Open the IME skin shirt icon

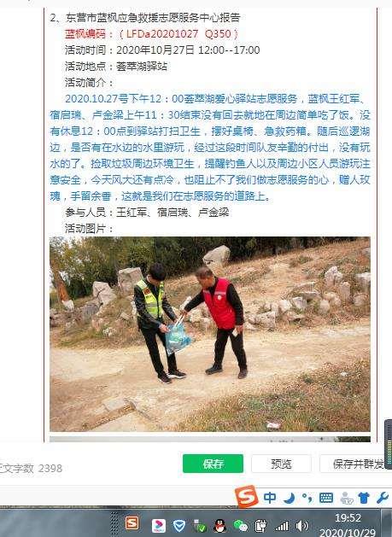(x=364, y=498)
